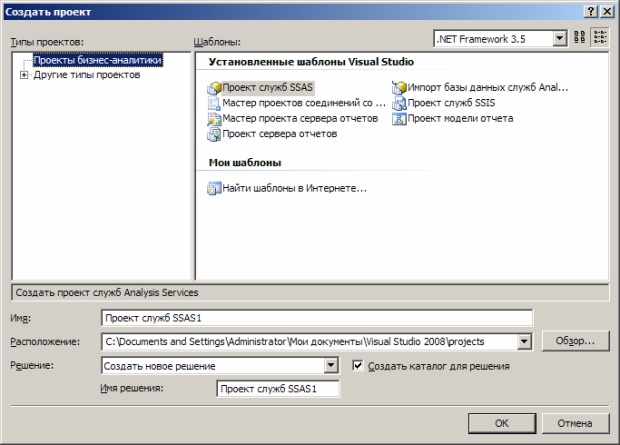Choose «Мастер проекта сервера отчетов» icon

click(x=213, y=119)
